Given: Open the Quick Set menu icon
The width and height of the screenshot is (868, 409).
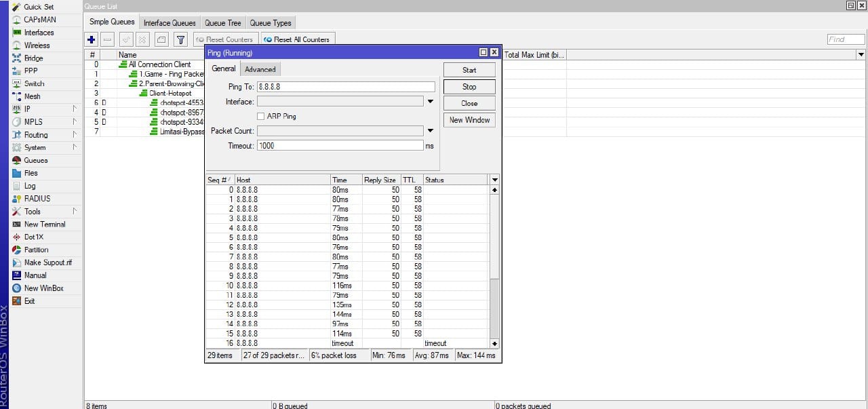Looking at the screenshot, I should [17, 7].
